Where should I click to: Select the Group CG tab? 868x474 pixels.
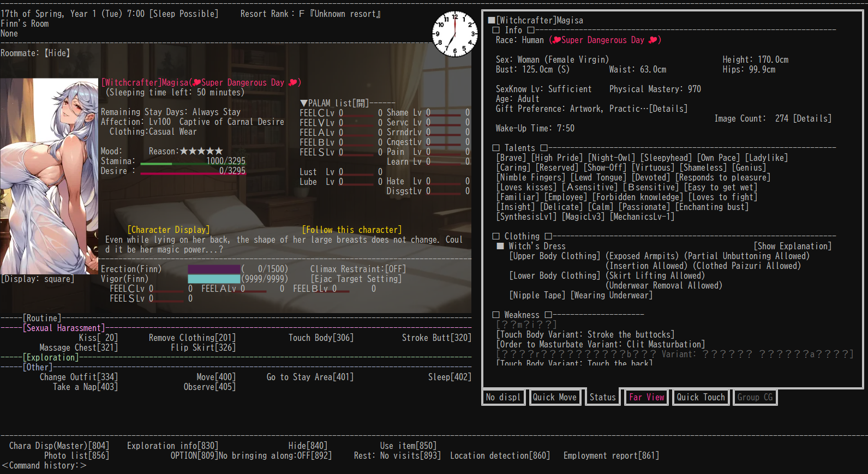pos(756,397)
